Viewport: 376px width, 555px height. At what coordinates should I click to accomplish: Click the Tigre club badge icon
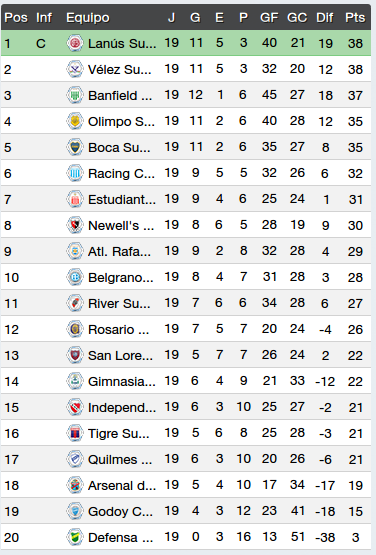tap(75, 433)
